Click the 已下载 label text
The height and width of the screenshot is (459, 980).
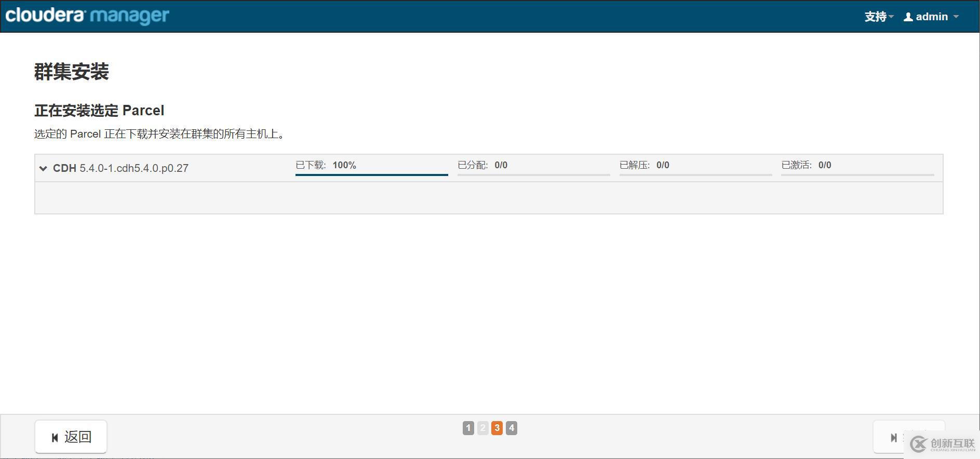(x=311, y=165)
